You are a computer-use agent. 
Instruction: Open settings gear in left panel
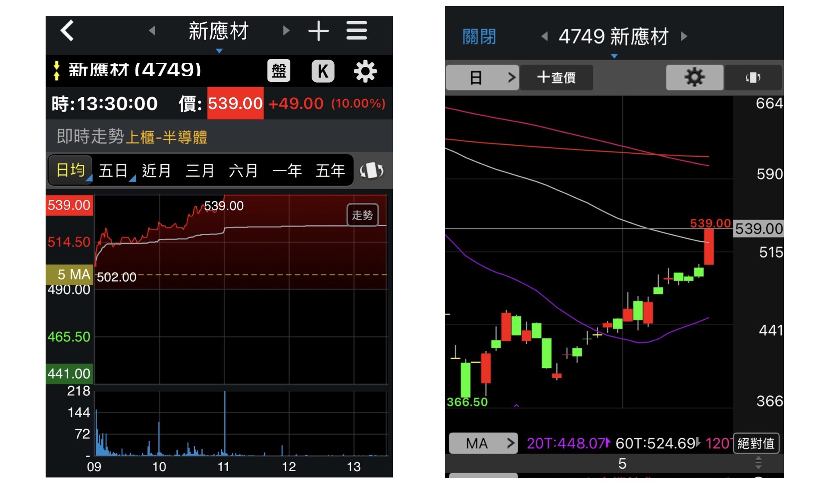click(x=365, y=71)
